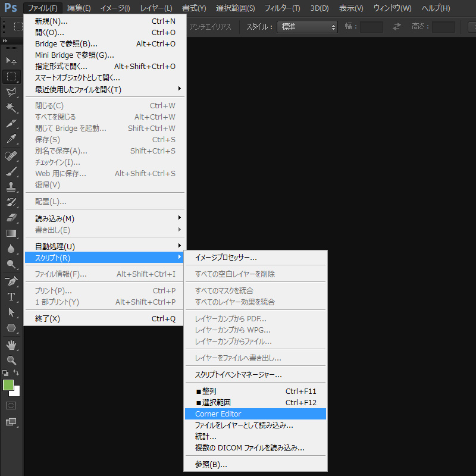The width and height of the screenshot is (476, 476).
Task: Choose 参照(B)... in scripts submenu
Action: [255, 465]
